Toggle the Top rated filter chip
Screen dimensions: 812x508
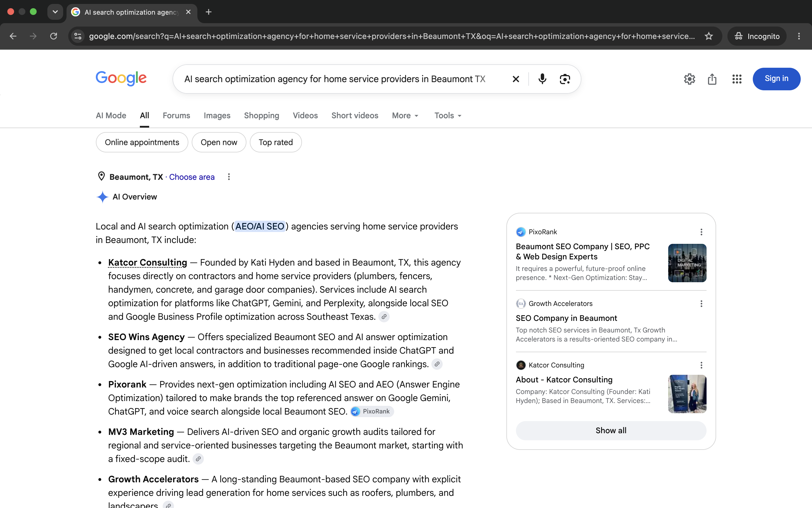[x=276, y=143]
